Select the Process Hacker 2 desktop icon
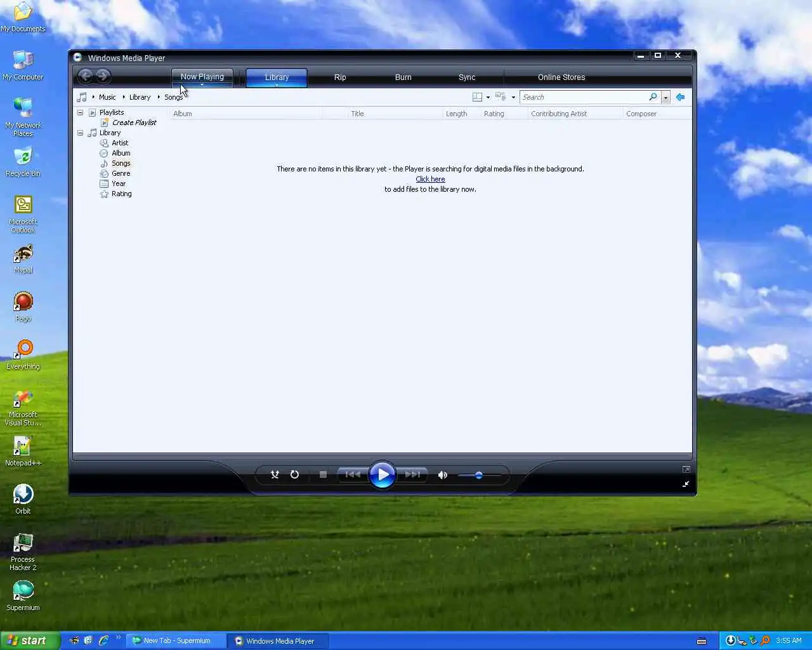 (23, 552)
